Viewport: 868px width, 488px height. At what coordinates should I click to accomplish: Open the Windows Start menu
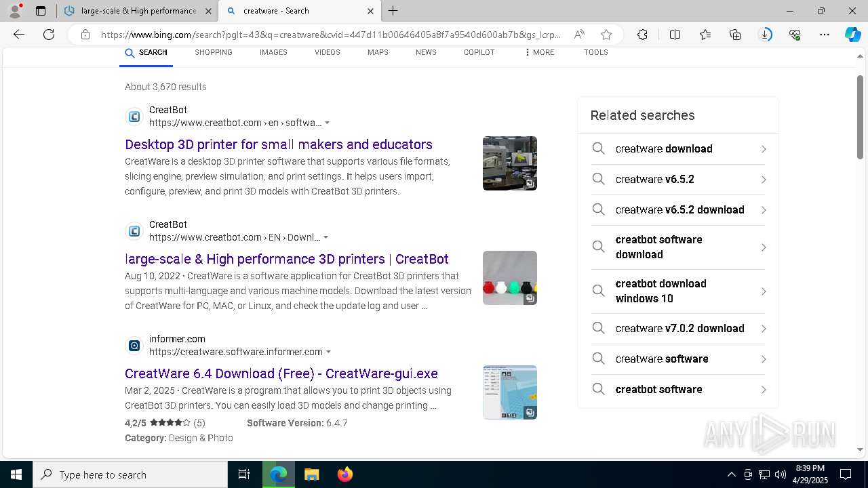[x=16, y=474]
